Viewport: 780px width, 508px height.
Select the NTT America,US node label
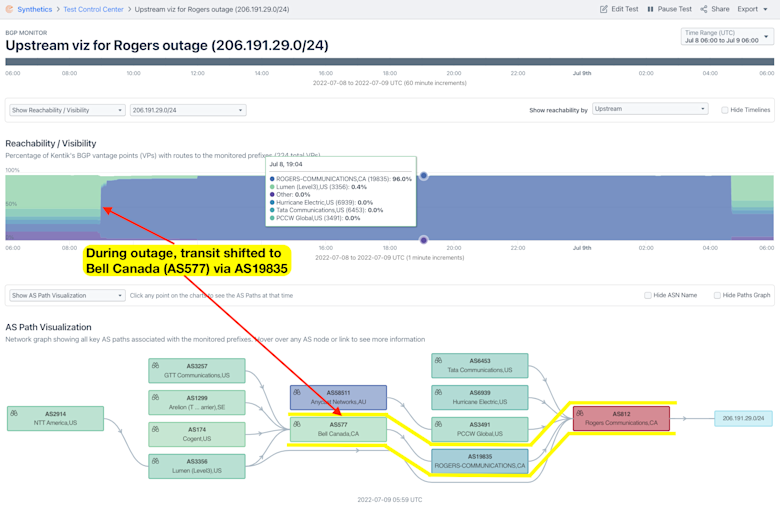click(55, 423)
